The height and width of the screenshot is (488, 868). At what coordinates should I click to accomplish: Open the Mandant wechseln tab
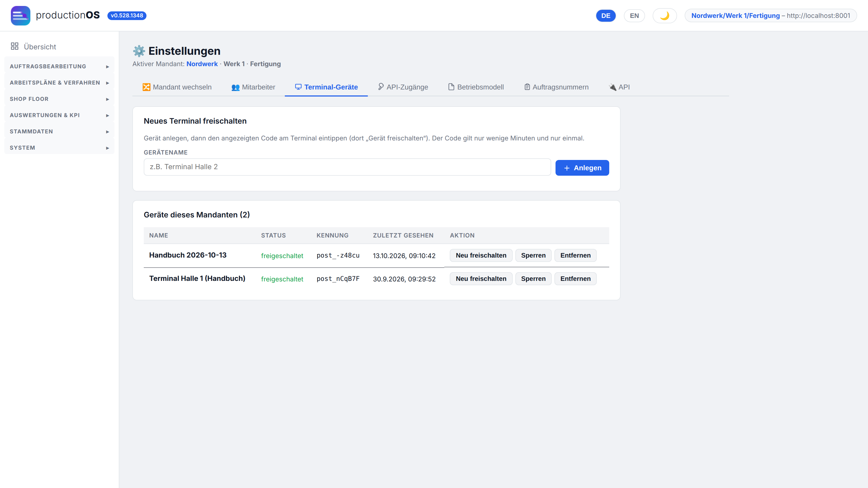[x=177, y=87]
